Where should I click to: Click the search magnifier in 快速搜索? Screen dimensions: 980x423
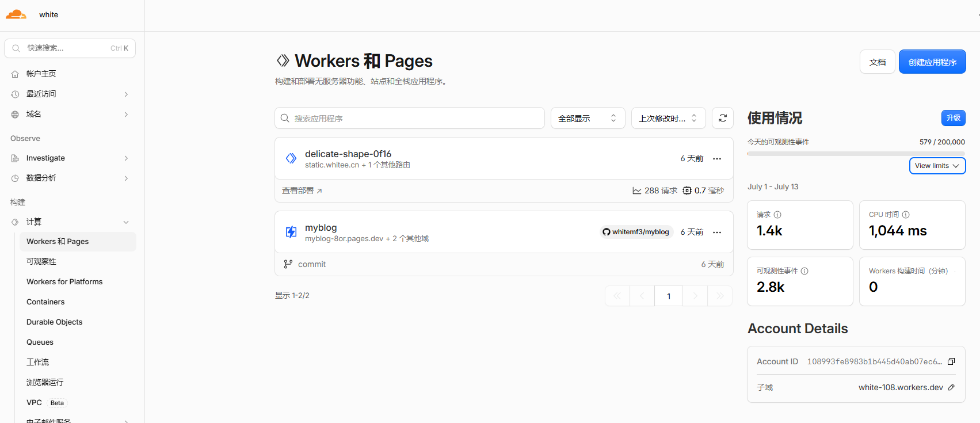[16, 48]
